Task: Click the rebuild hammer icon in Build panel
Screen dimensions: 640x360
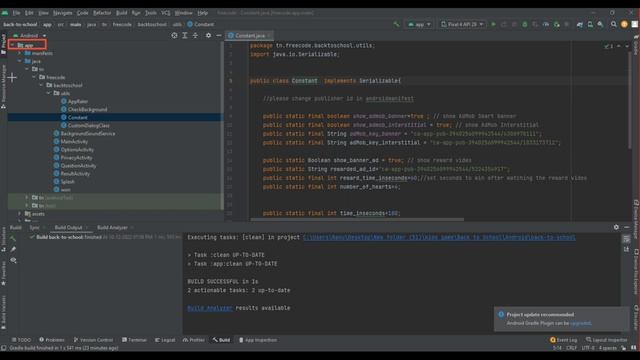Action: click(13, 238)
